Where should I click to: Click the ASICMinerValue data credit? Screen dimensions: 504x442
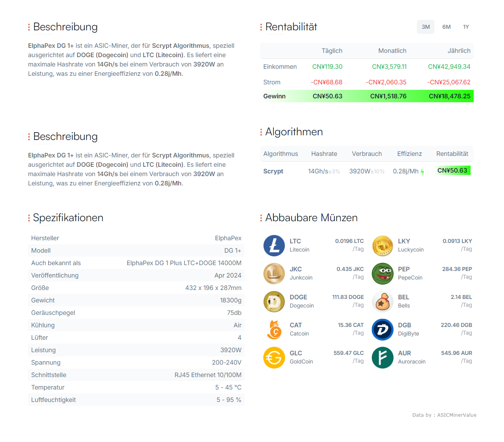coord(457,415)
